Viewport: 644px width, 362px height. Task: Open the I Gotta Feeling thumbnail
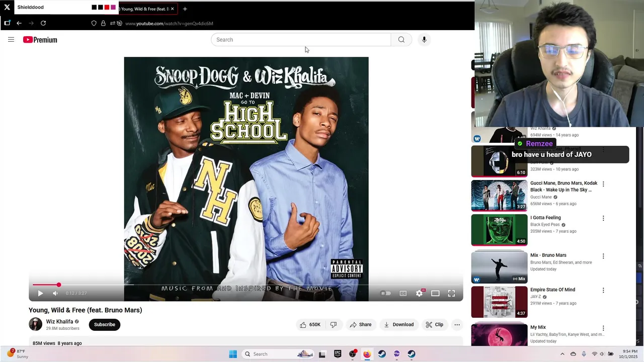click(x=499, y=230)
